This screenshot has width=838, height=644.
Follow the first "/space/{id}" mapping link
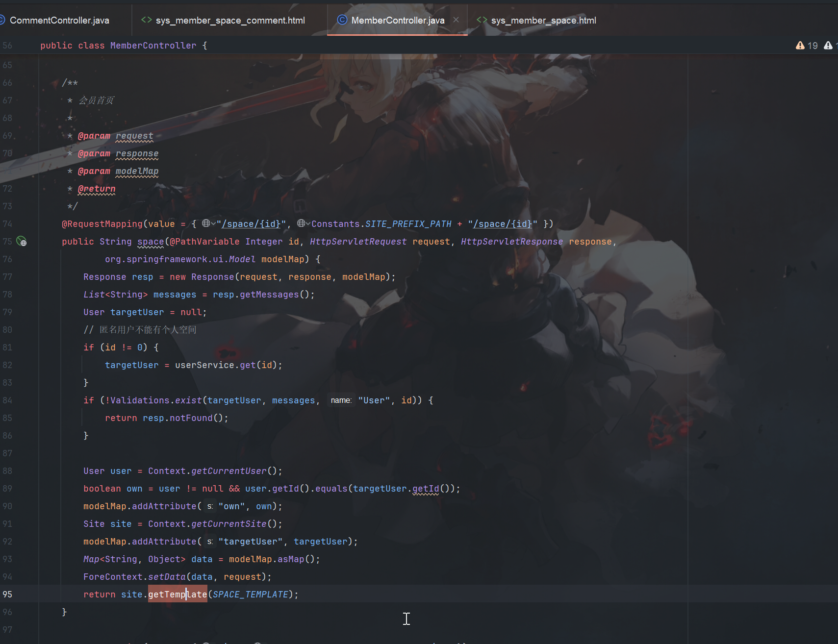click(x=251, y=224)
